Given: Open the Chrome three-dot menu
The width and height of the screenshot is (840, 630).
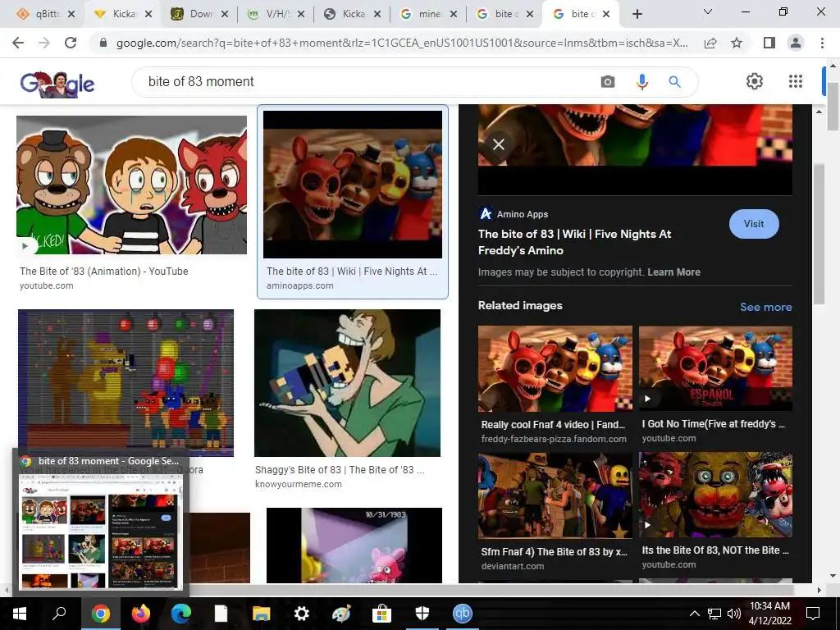Looking at the screenshot, I should point(822,43).
